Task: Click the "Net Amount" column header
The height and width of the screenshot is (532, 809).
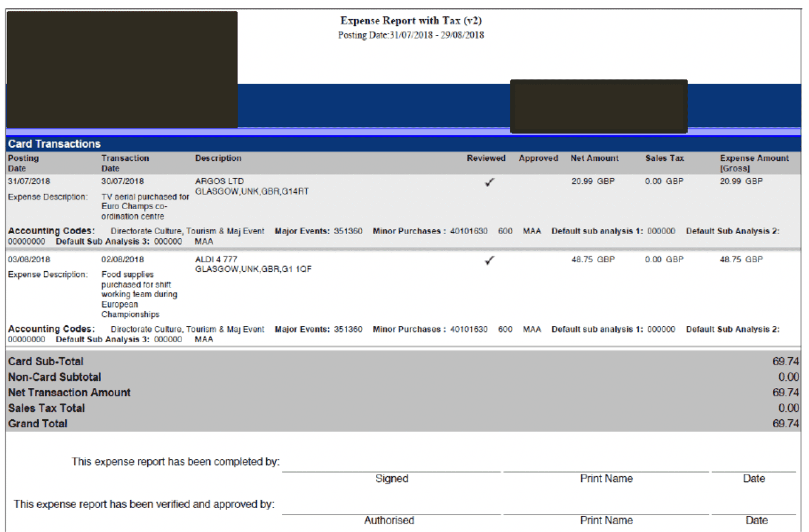Action: point(595,158)
